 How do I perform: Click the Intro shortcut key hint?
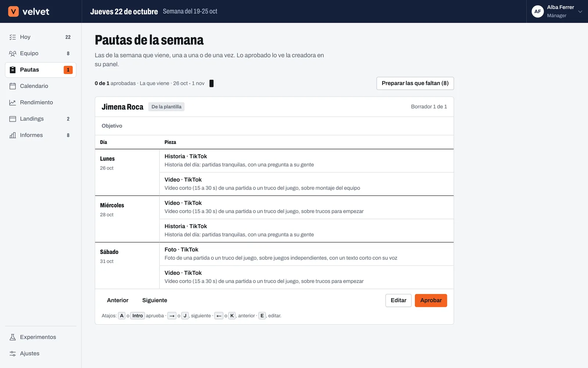tap(137, 316)
